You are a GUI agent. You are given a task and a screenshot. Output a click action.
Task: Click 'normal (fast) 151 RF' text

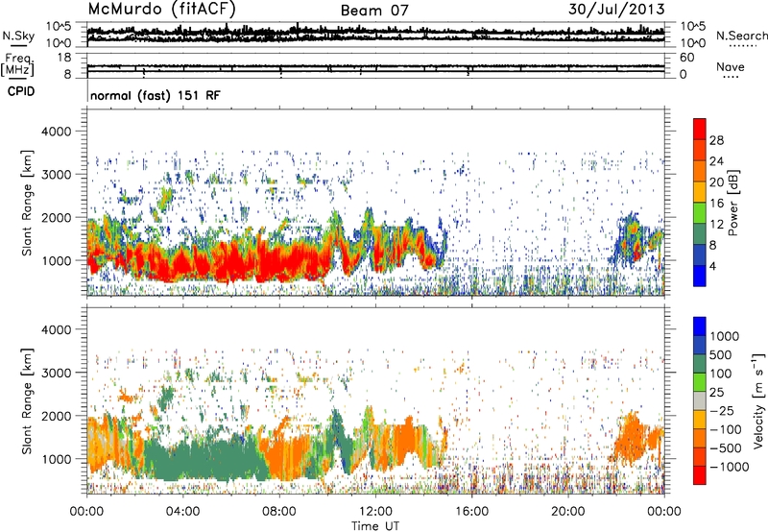pyautogui.click(x=156, y=95)
